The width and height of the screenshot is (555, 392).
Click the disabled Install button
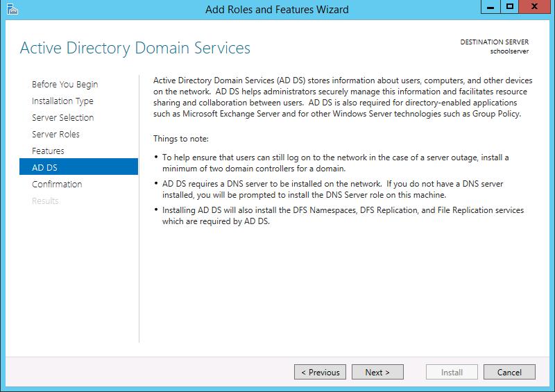pos(452,372)
